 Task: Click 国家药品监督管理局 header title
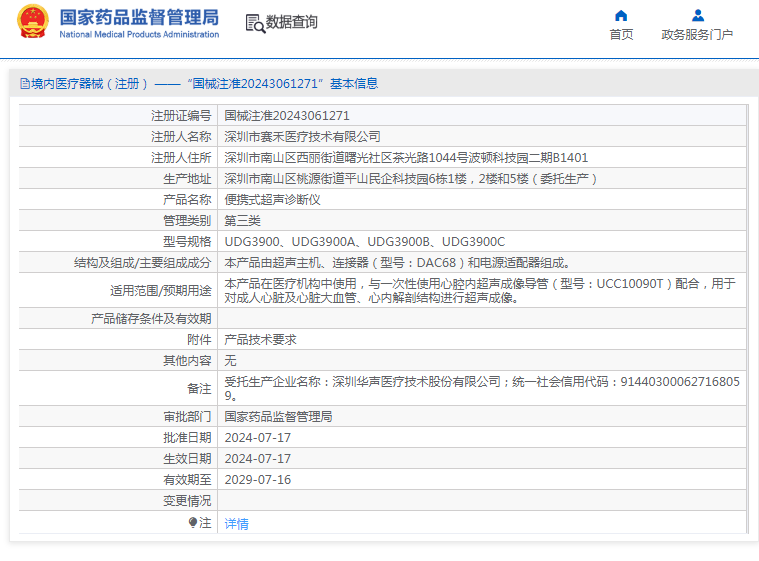pos(139,17)
